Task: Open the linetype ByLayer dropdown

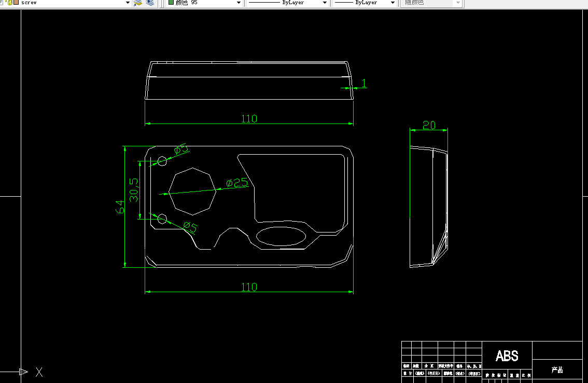Action: (325, 3)
